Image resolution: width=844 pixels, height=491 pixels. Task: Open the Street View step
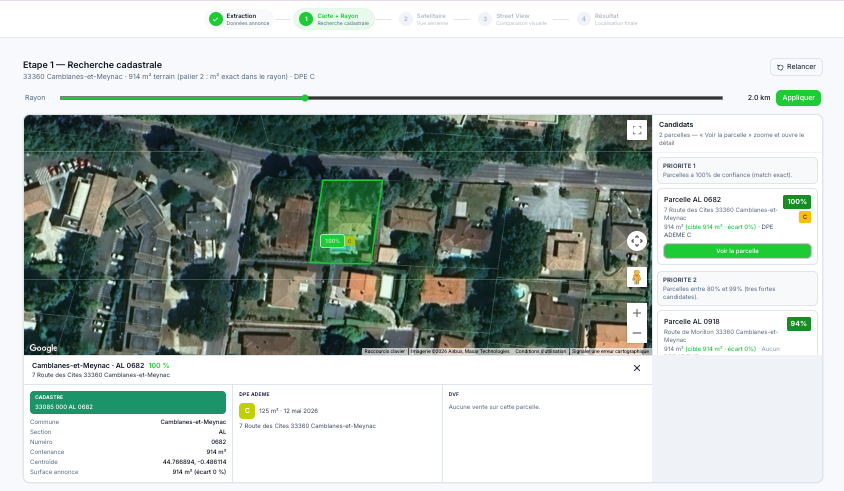[x=513, y=19]
